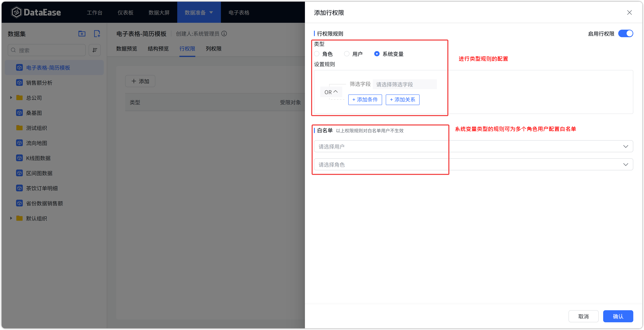
Task: Click dataset icon beside 流向地图
Action: [x=20, y=143]
